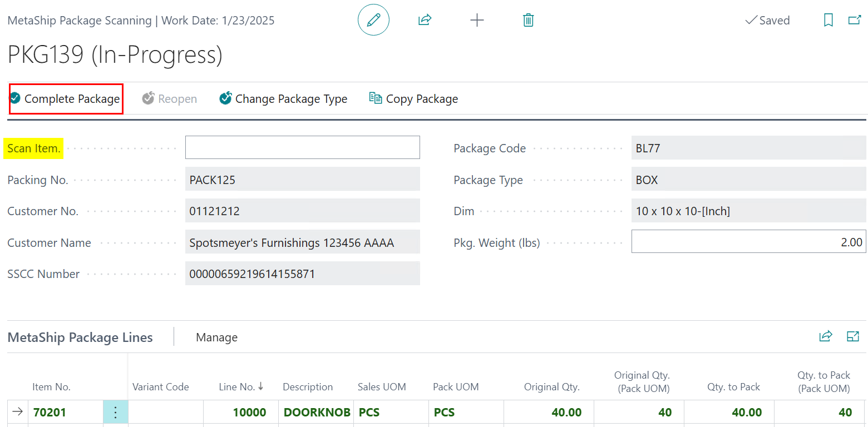Viewport: 868px width, 427px height.
Task: Sort by Line No. column header
Action: [241, 387]
